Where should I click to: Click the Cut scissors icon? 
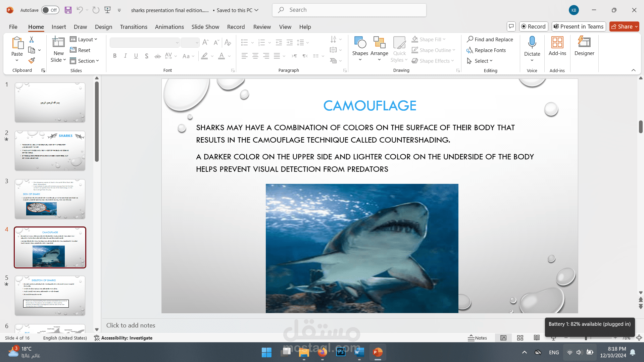click(x=32, y=40)
